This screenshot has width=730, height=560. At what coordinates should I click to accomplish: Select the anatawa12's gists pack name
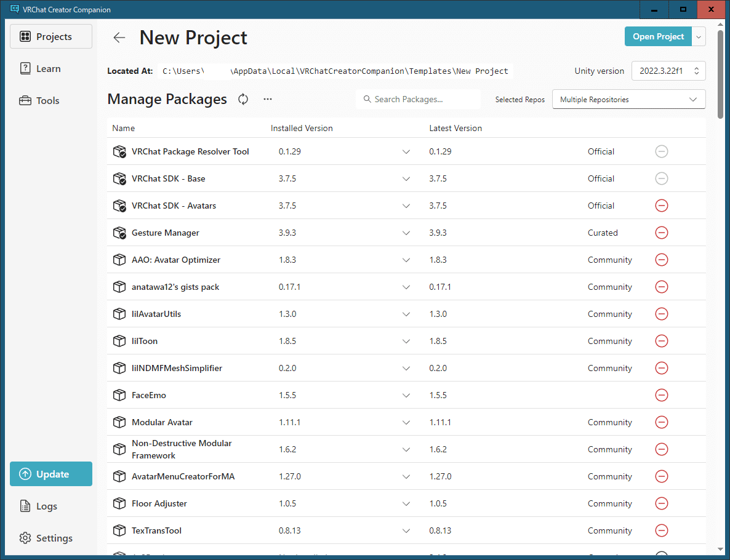[175, 287]
